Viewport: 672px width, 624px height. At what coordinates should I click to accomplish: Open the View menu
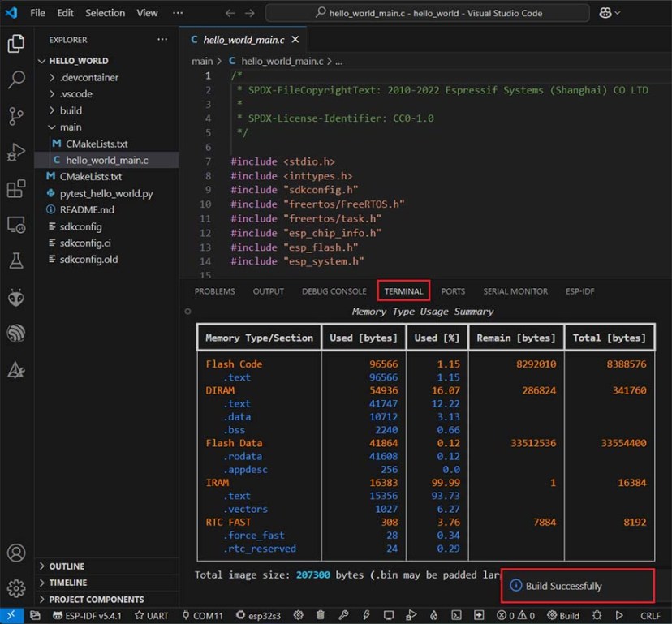point(146,12)
